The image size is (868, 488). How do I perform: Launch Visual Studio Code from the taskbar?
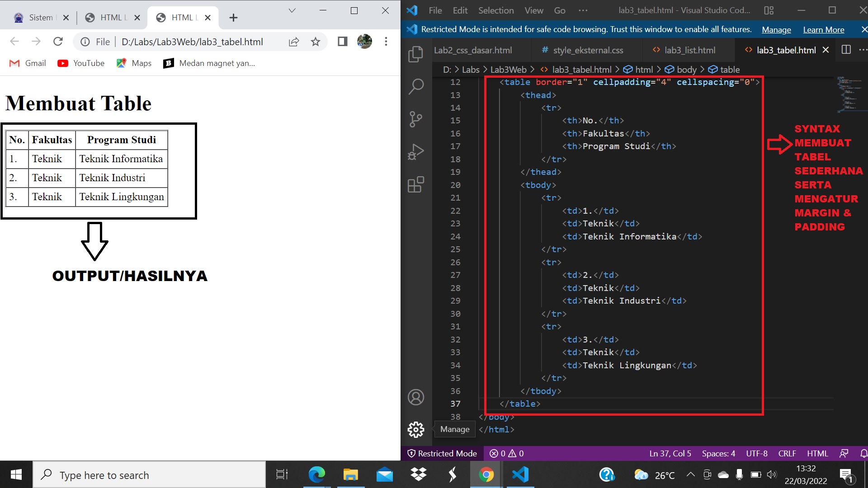pyautogui.click(x=520, y=474)
